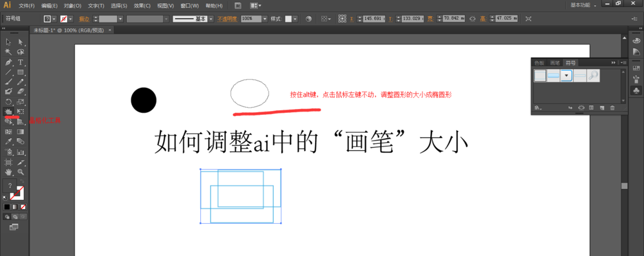Open symbol libraries menu icon
Image resolution: width=644 pixels, height=256 pixels.
point(538,108)
